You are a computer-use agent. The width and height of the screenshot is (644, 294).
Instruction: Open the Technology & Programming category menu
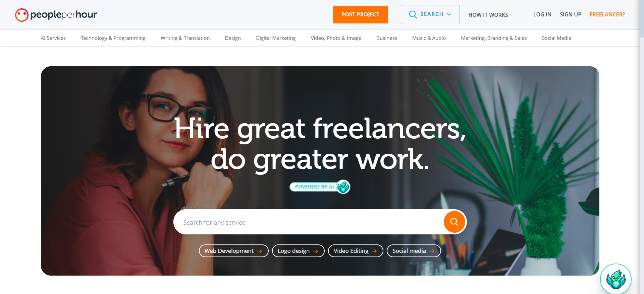113,38
